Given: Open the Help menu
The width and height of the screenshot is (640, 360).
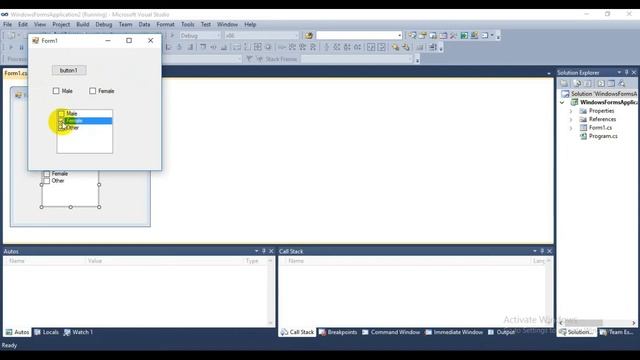Looking at the screenshot, I should (x=250, y=24).
